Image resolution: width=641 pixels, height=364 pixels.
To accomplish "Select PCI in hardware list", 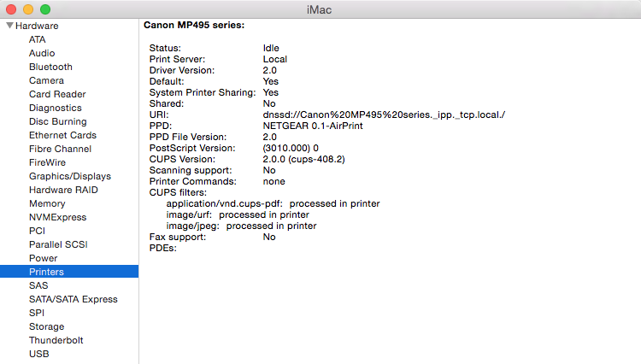I will pos(38,232).
